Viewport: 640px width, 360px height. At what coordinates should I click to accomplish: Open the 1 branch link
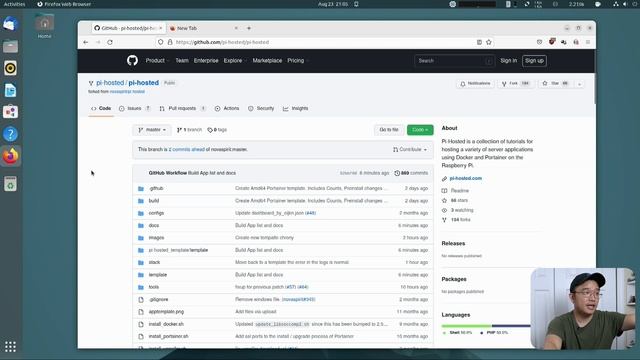(x=189, y=130)
